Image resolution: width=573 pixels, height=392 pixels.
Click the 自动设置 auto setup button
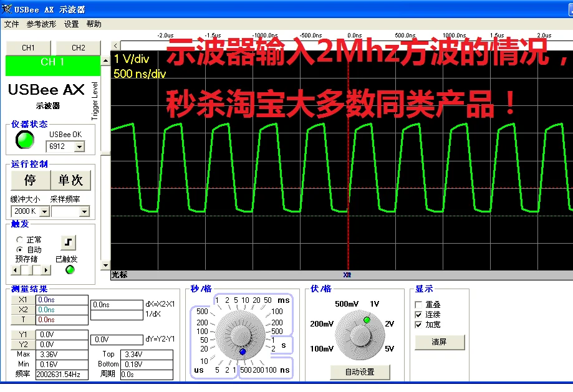click(x=360, y=372)
